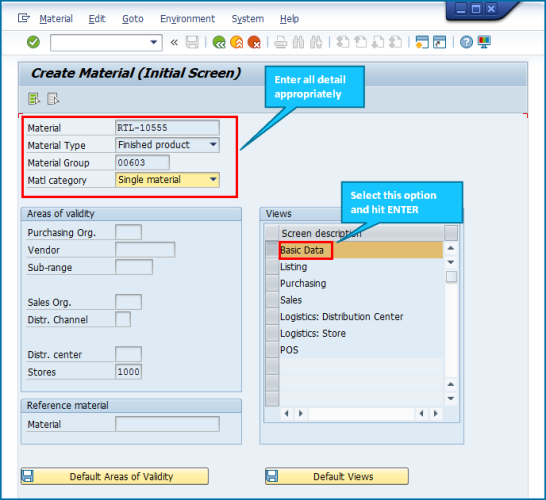Select the Sales row selector
This screenshot has height=500, width=546.
272,300
